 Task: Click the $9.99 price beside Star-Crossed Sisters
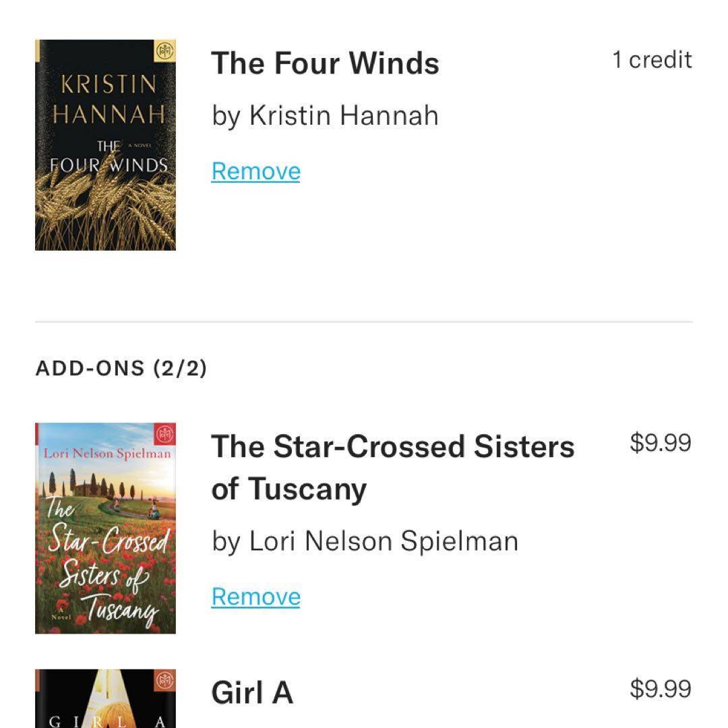pos(660,443)
